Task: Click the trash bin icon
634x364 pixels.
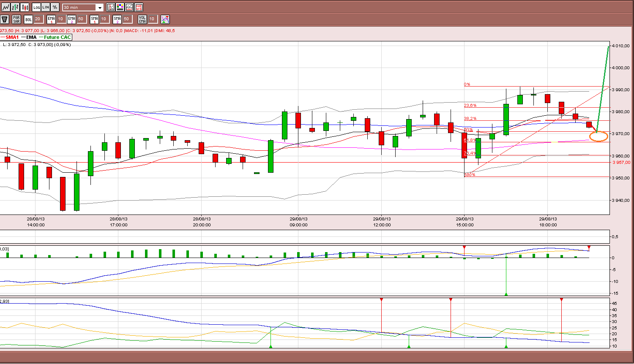Action: (5, 19)
